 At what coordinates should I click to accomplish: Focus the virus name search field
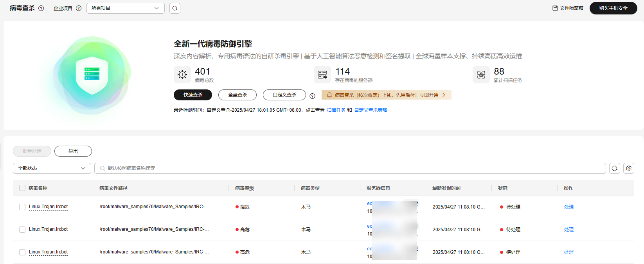[x=350, y=168]
